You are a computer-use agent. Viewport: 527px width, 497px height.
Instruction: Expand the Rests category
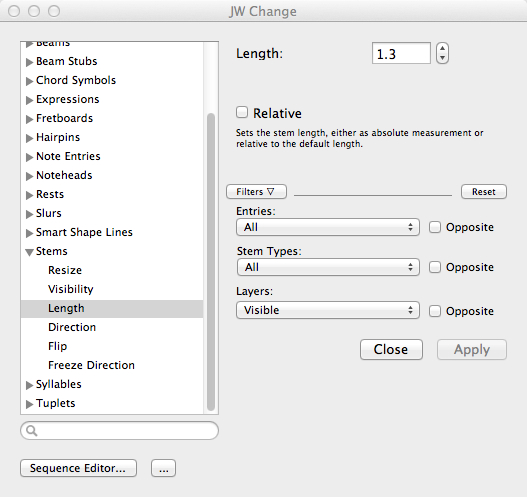tap(30, 195)
